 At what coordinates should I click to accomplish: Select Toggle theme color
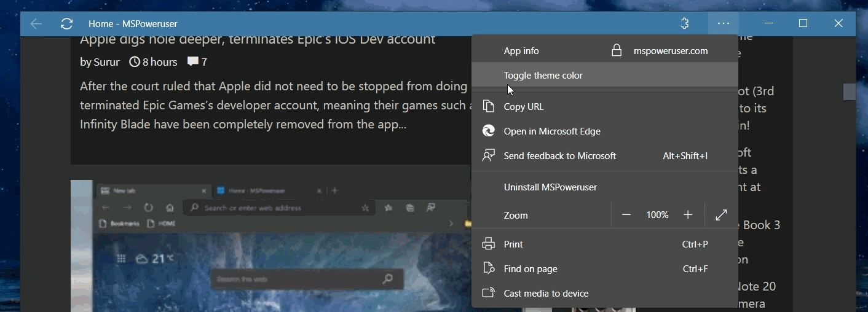(605, 75)
